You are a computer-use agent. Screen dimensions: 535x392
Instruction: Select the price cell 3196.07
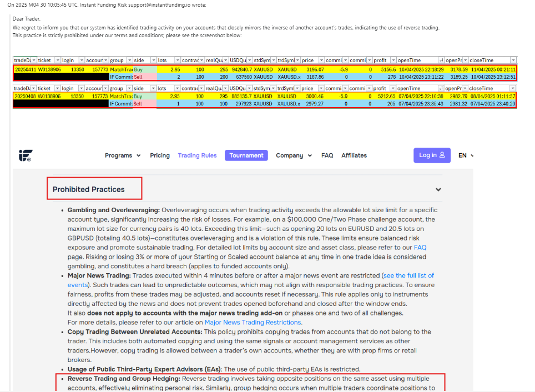pyautogui.click(x=312, y=69)
